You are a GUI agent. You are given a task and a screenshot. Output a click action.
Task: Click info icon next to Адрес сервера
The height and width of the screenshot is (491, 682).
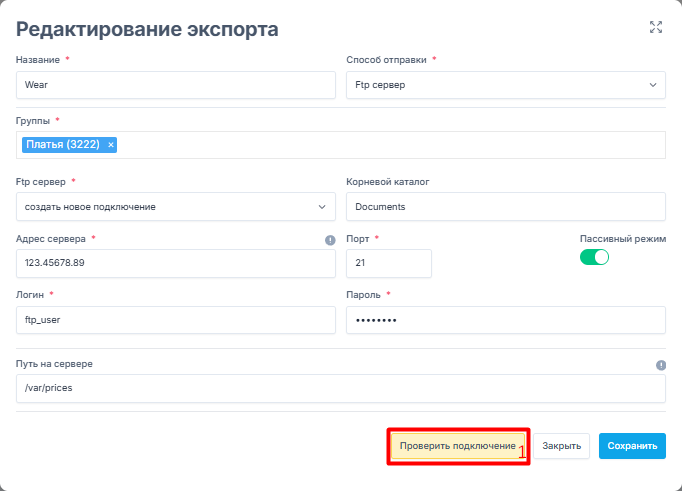point(330,240)
